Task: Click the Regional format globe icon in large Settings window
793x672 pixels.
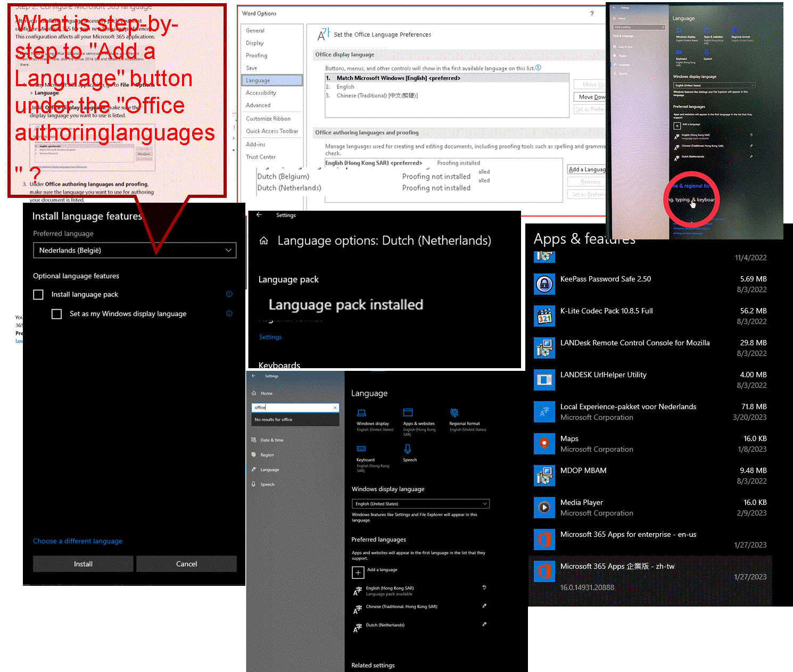Action: [x=455, y=412]
